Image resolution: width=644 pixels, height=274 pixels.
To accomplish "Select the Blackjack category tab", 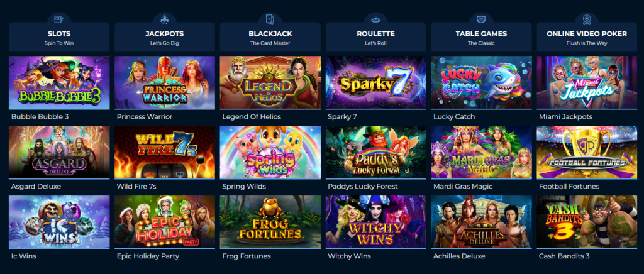I will pyautogui.click(x=270, y=37).
